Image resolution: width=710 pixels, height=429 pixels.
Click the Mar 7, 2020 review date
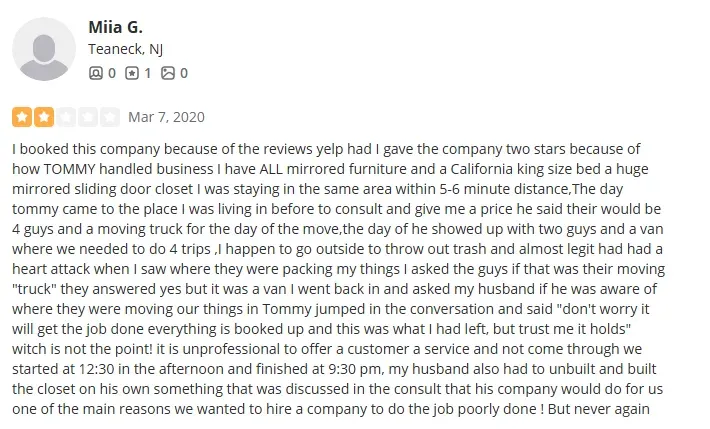(166, 117)
